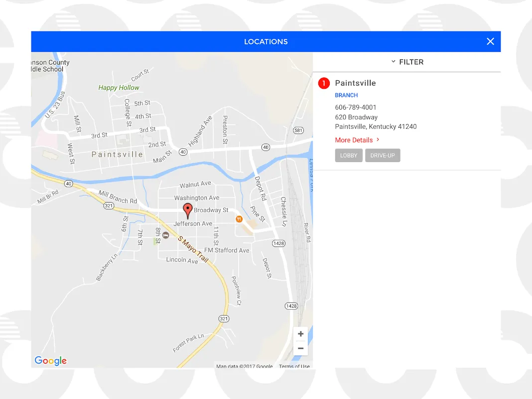Click the lodging icon near 8th St
Image resolution: width=532 pixels, height=399 pixels.
166,235
